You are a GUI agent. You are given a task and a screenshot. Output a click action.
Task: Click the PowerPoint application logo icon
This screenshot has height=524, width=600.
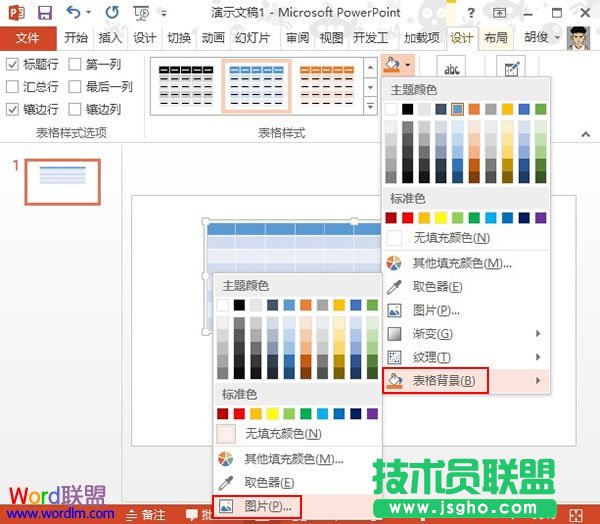[16, 13]
